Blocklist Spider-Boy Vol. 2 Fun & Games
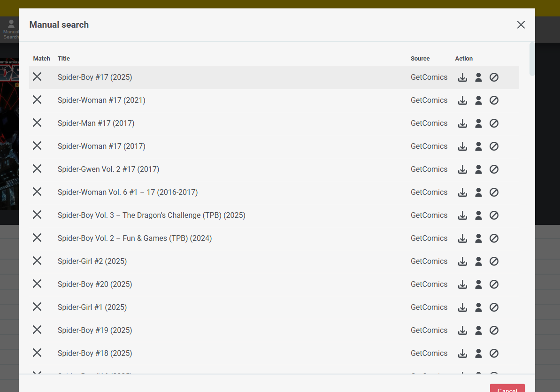Image resolution: width=560 pixels, height=392 pixels. point(494,238)
